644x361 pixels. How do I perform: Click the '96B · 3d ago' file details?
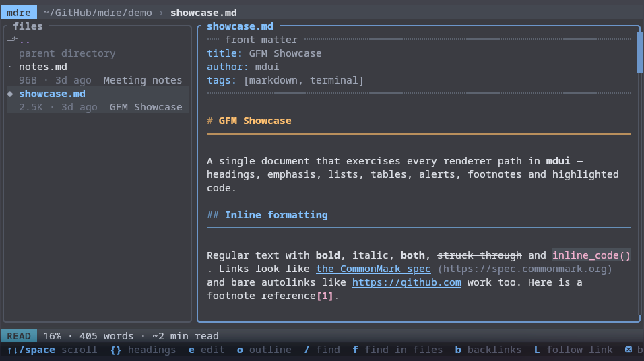pyautogui.click(x=55, y=80)
